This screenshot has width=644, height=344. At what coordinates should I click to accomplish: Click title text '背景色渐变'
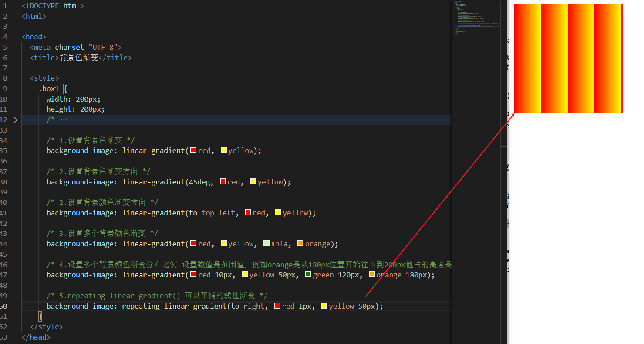click(x=79, y=58)
